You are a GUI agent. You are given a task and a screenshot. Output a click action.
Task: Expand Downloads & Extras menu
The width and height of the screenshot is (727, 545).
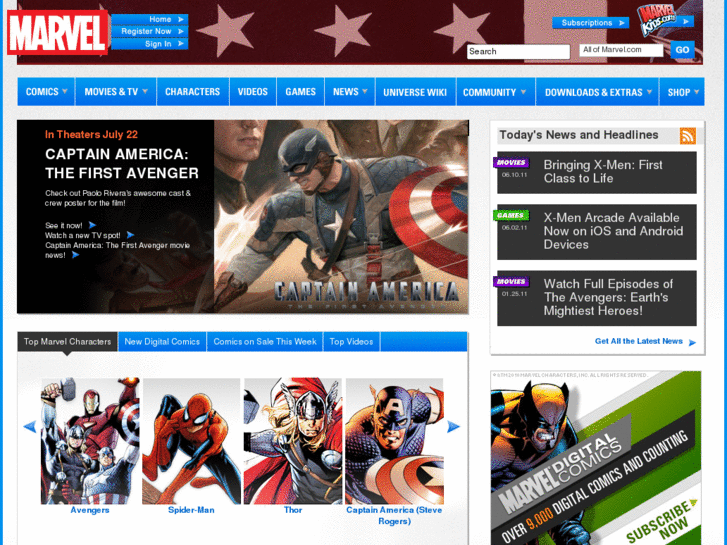point(598,92)
